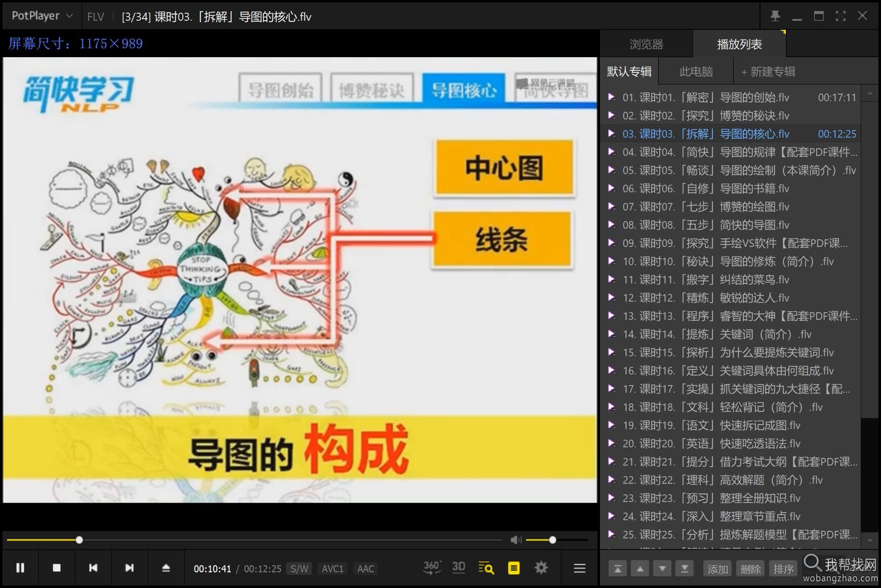The width and height of the screenshot is (881, 588).
Task: Toggle pin window always on top
Action: point(775,16)
